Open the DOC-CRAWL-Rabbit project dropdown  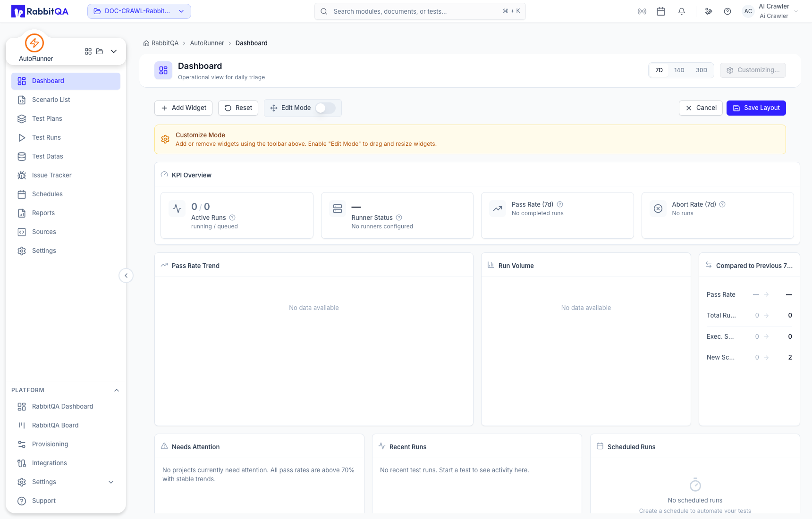(139, 11)
